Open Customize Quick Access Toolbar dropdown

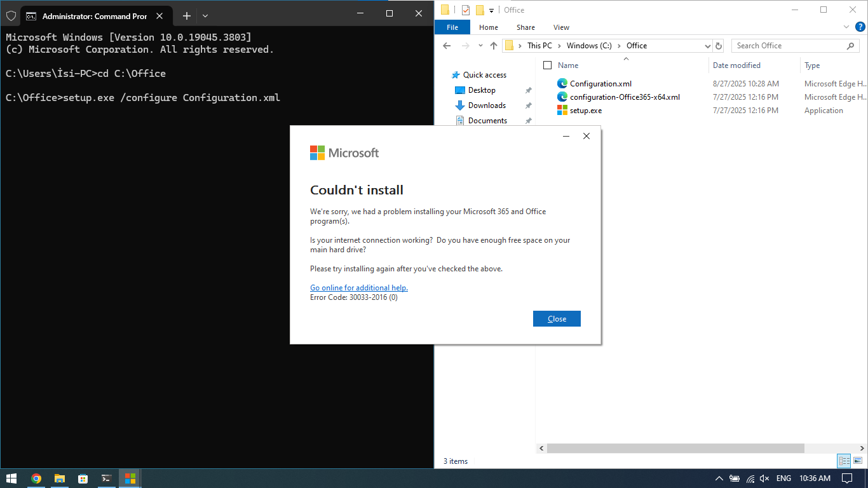pos(491,10)
